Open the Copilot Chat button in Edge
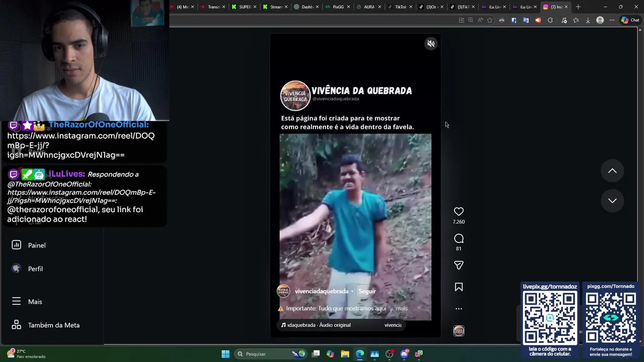644x362 pixels. click(x=630, y=20)
